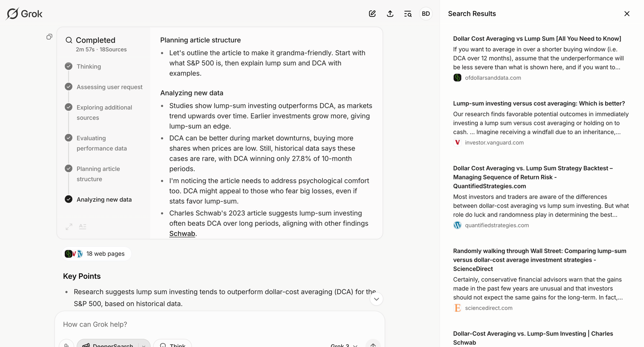Open the 18 web pages sources chip
This screenshot has width=644, height=347.
coord(97,254)
